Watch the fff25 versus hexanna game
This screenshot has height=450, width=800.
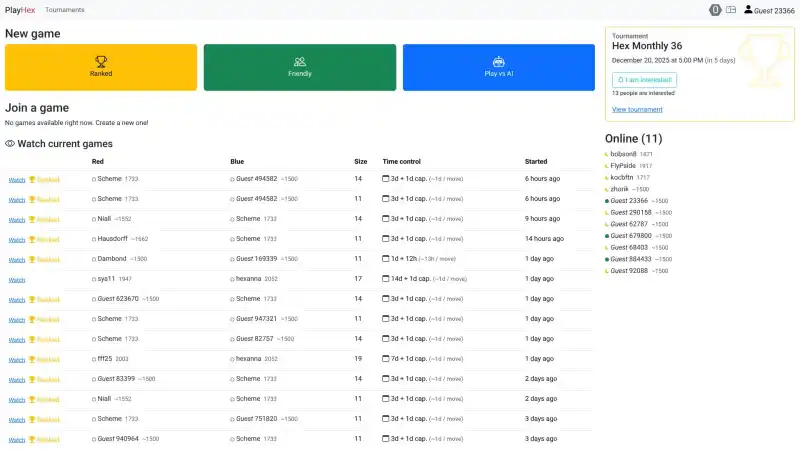point(17,359)
